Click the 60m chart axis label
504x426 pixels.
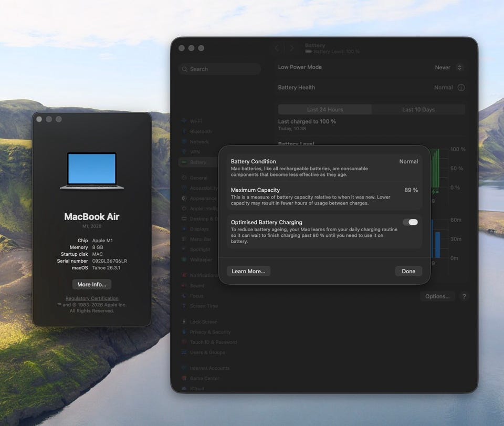point(456,220)
